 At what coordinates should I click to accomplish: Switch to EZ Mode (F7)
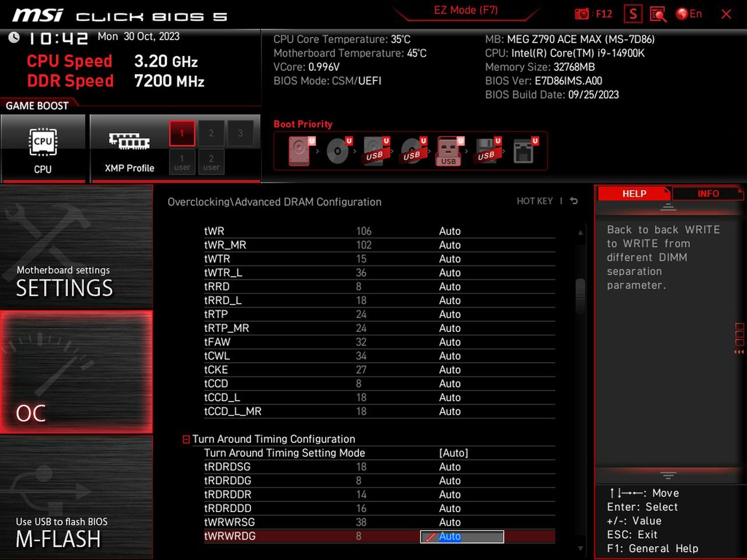coord(466,10)
